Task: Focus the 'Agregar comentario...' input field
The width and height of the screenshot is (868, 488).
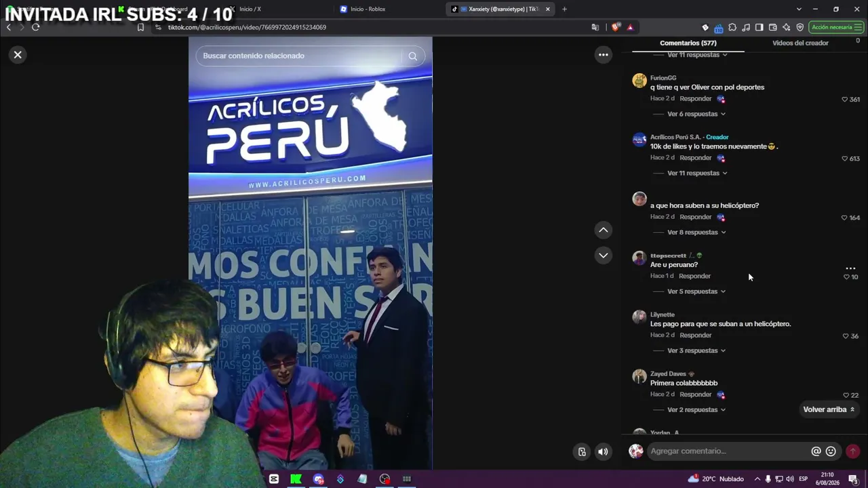Action: (x=727, y=451)
